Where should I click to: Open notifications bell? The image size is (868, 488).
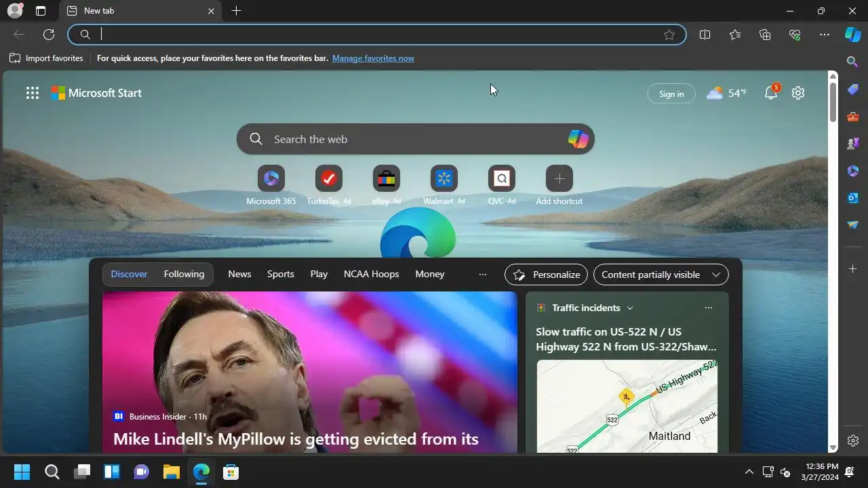pyautogui.click(x=771, y=93)
